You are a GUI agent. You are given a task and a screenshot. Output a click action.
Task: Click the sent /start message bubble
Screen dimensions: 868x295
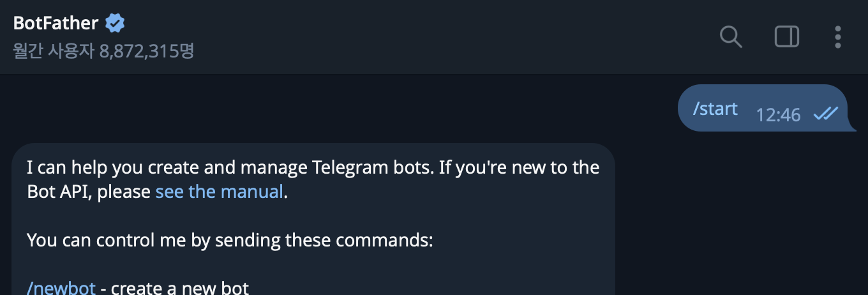tap(763, 108)
